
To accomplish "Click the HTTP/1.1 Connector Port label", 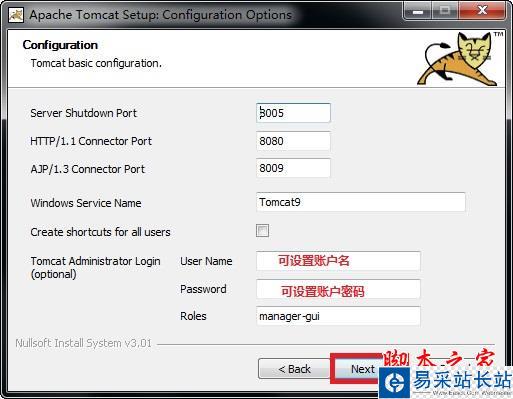I will tap(91, 141).
